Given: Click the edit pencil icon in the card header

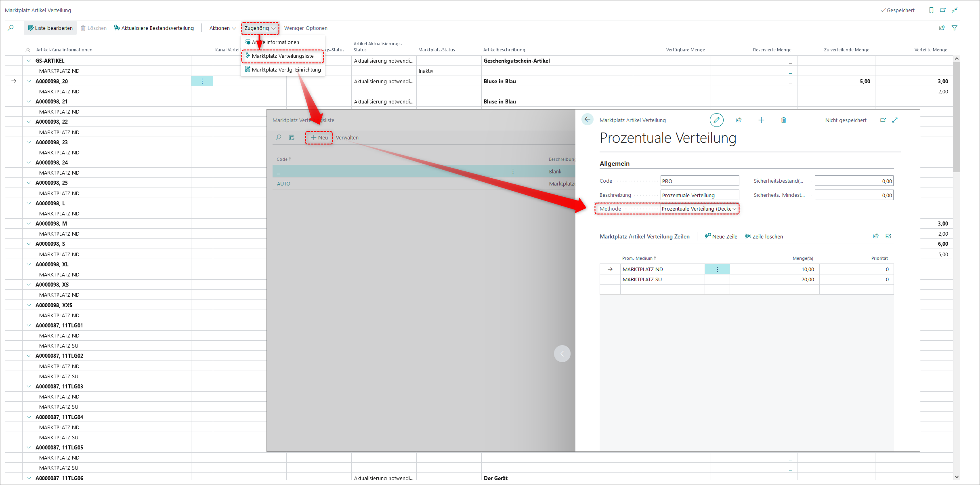Looking at the screenshot, I should pos(716,120).
